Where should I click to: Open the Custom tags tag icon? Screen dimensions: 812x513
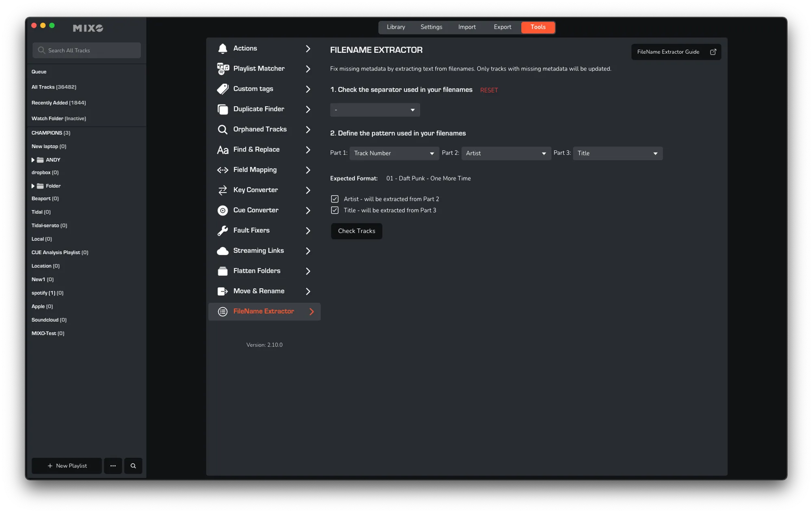(x=222, y=89)
